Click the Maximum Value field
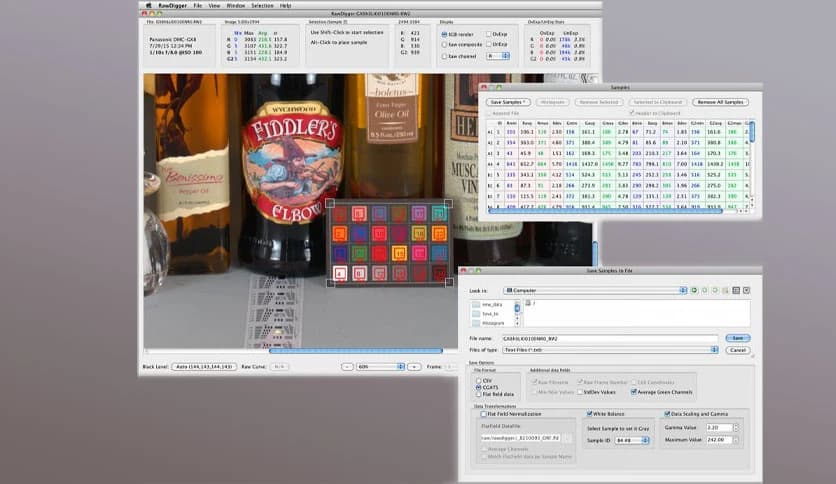836x484 pixels. point(720,440)
